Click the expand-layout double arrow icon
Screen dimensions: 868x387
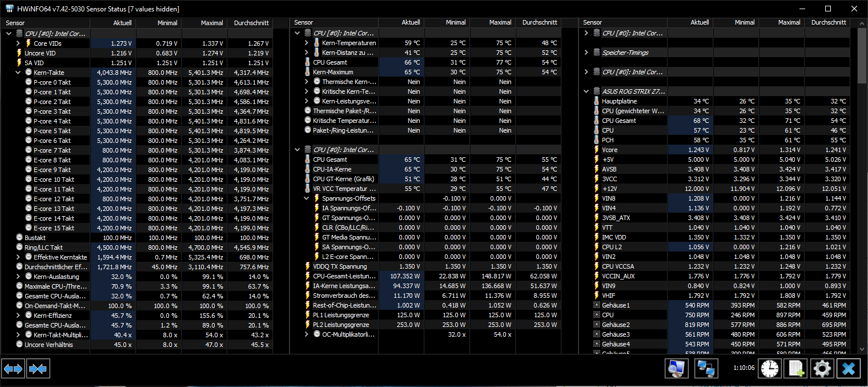[13, 369]
